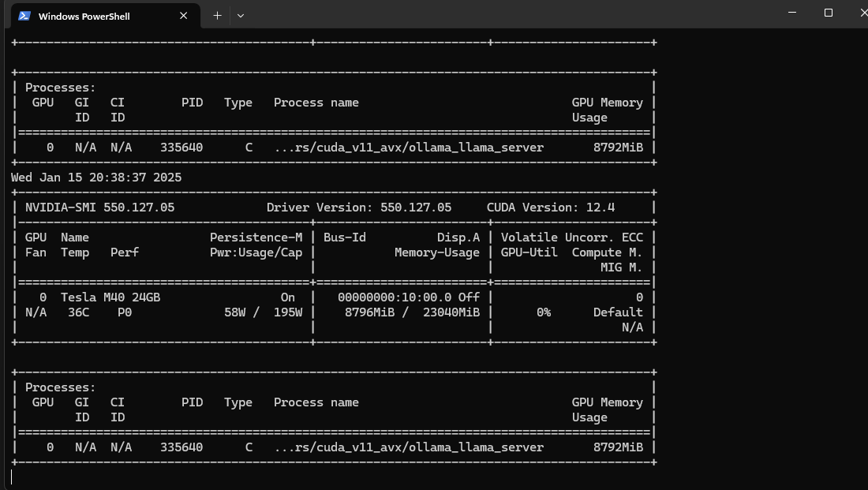The height and width of the screenshot is (490, 868).
Task: Click the 195W power cap value
Action: pyautogui.click(x=288, y=312)
